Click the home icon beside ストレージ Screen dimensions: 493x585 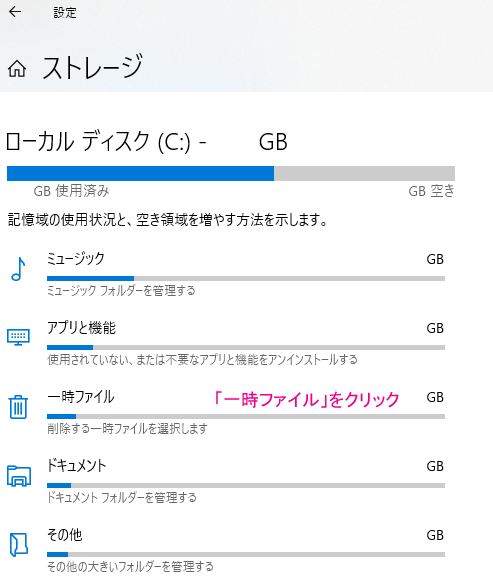point(17,69)
